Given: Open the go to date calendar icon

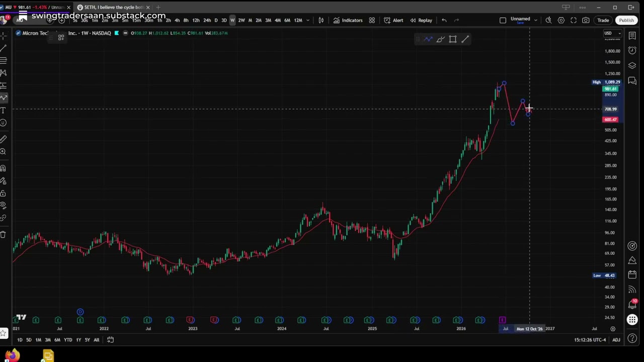Looking at the screenshot, I should click(x=110, y=340).
